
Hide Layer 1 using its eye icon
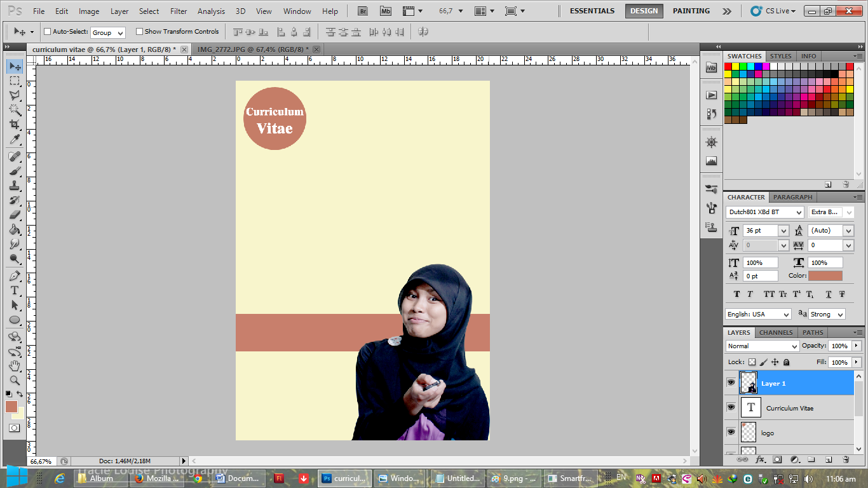click(x=731, y=383)
